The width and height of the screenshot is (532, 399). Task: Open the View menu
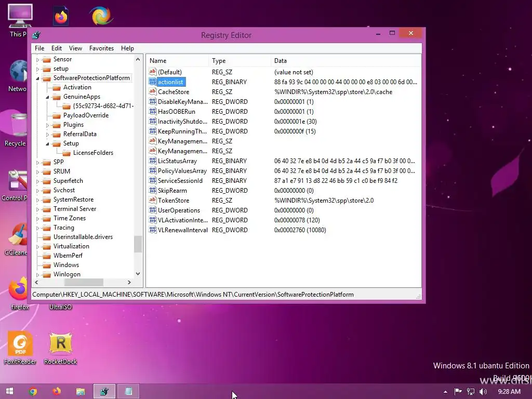point(75,48)
